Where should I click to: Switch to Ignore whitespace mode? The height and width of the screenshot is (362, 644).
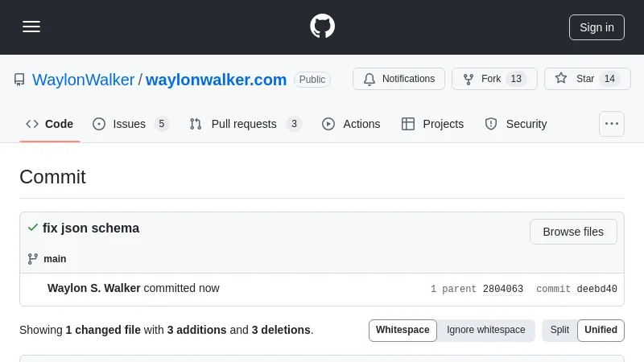click(x=486, y=330)
